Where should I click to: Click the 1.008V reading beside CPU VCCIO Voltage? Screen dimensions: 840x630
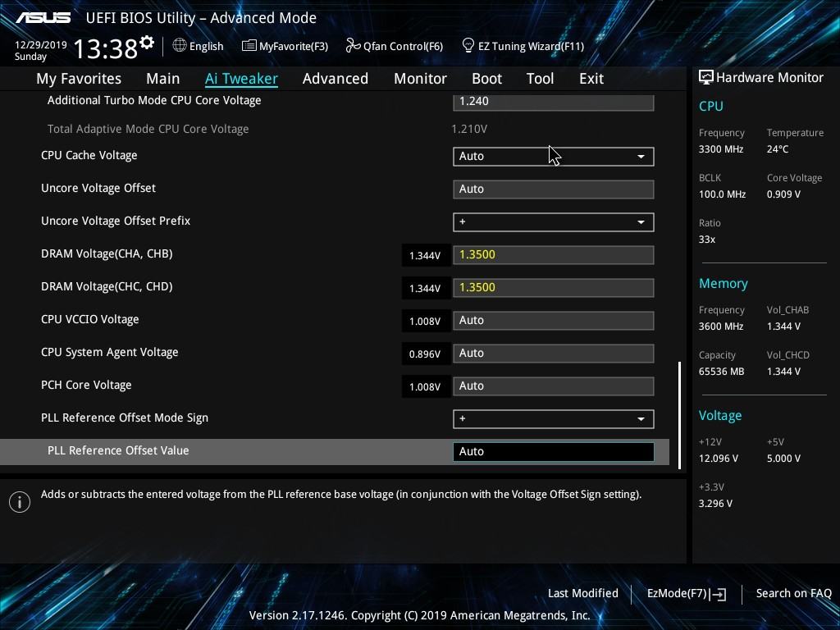tap(425, 322)
